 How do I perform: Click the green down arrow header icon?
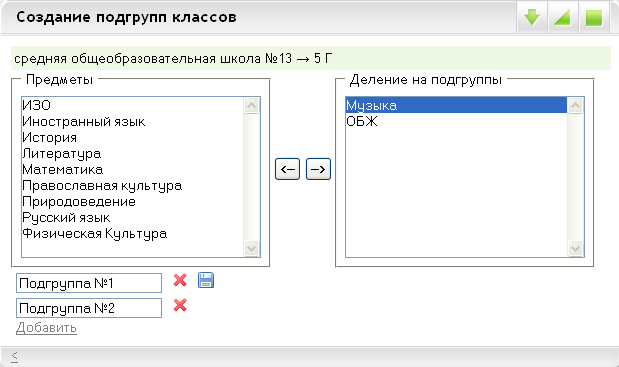[x=532, y=17]
